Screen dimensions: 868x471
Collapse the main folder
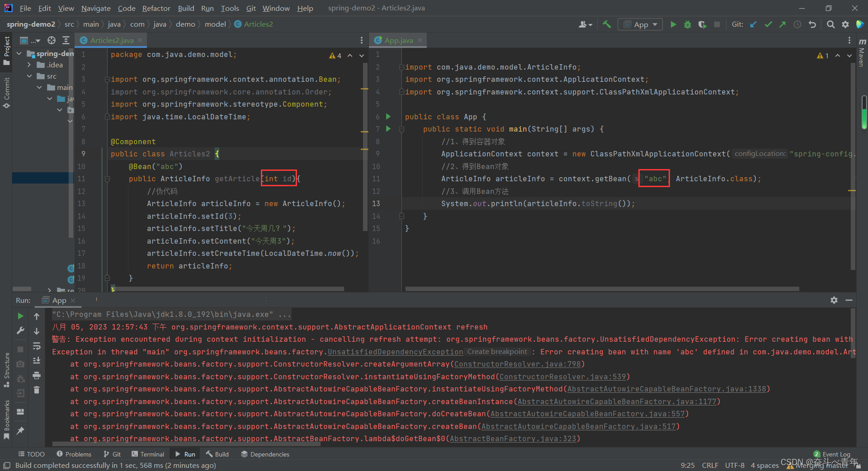tap(39, 87)
